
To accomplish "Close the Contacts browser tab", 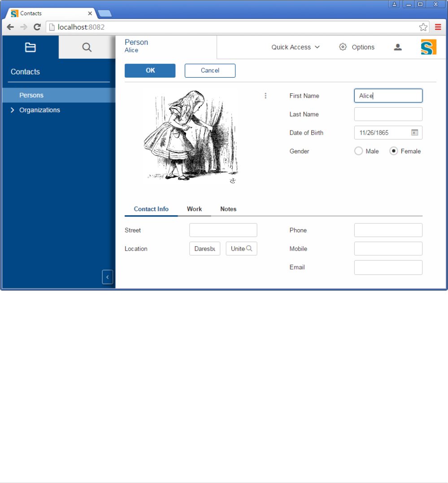I will coord(90,13).
